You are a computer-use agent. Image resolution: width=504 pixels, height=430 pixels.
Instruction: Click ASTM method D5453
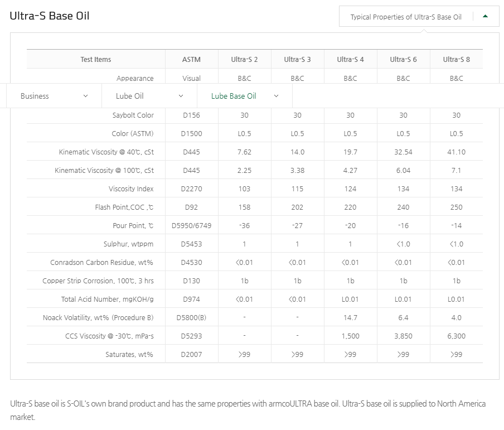191,244
